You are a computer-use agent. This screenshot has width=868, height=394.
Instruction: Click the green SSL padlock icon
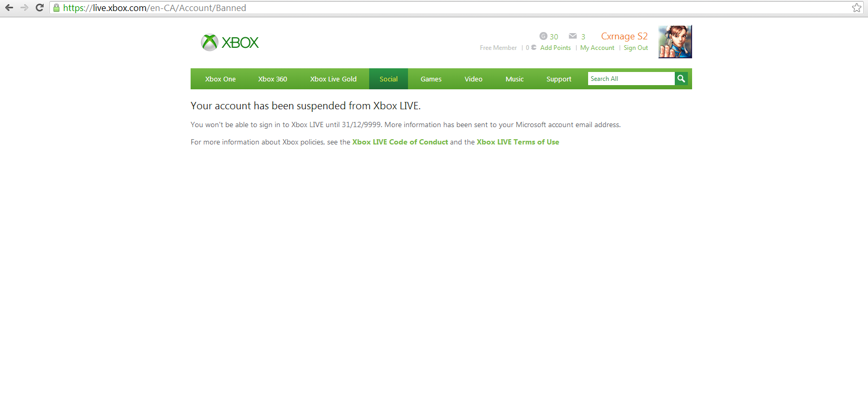tap(57, 8)
